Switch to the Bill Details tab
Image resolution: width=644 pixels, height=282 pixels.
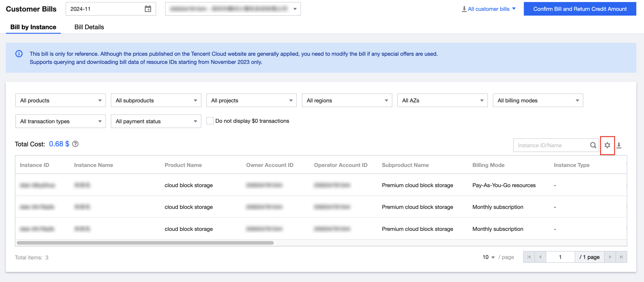coord(89,27)
